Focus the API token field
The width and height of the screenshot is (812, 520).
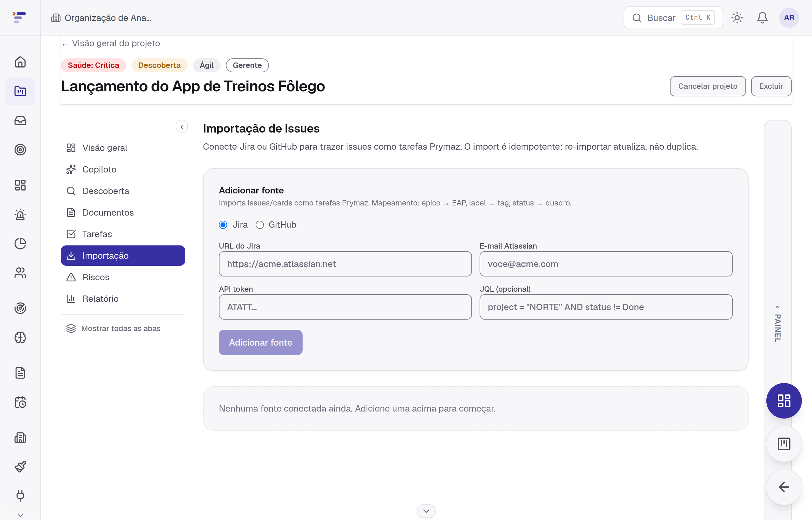click(x=345, y=307)
